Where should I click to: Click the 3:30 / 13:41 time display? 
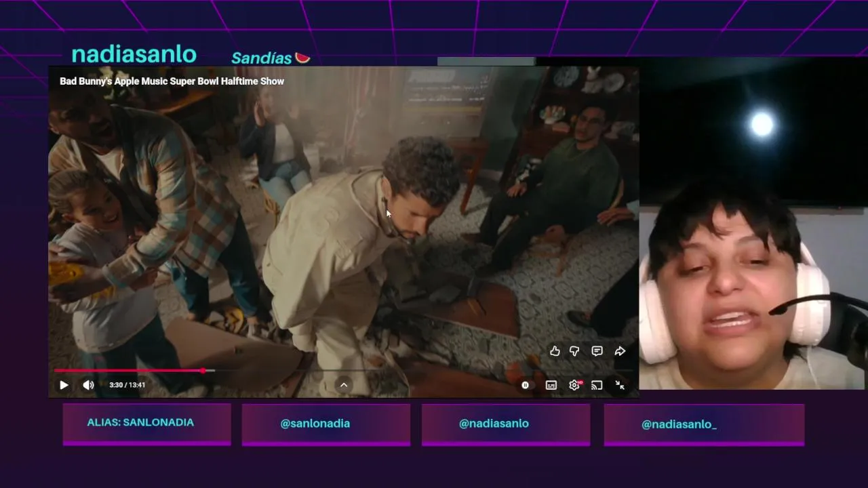point(127,385)
